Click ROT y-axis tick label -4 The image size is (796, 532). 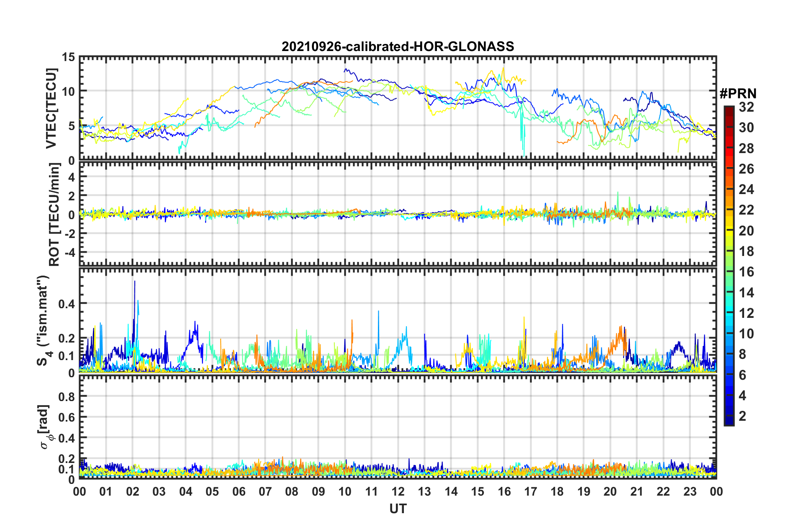(69, 253)
